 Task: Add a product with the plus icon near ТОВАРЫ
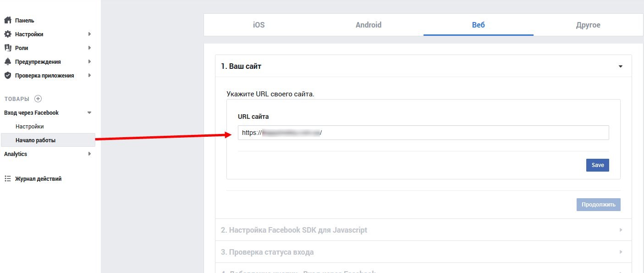38,99
